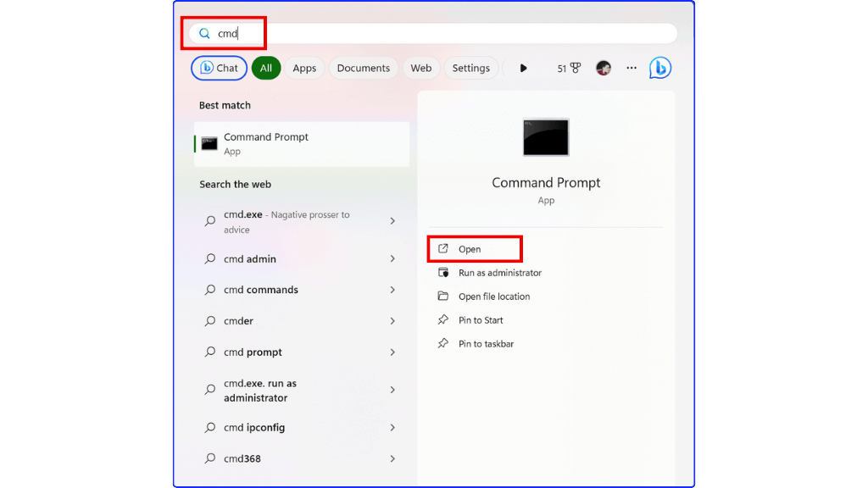
Task: Click the Bing Chat icon at top right
Action: [x=660, y=68]
